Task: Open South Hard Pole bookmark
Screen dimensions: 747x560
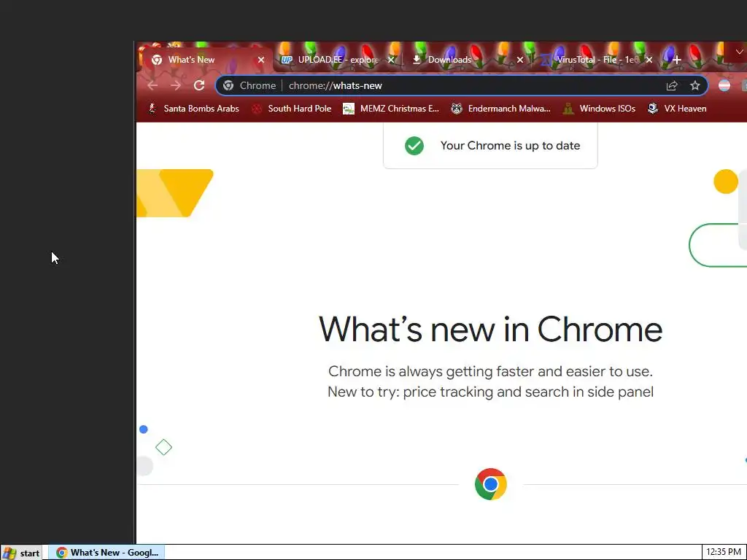Action: [x=292, y=109]
